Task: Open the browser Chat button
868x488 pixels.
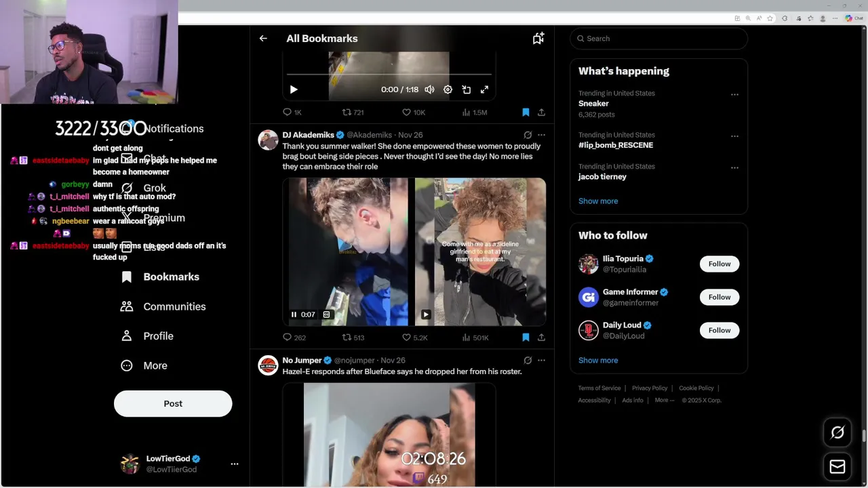Action: click(854, 18)
